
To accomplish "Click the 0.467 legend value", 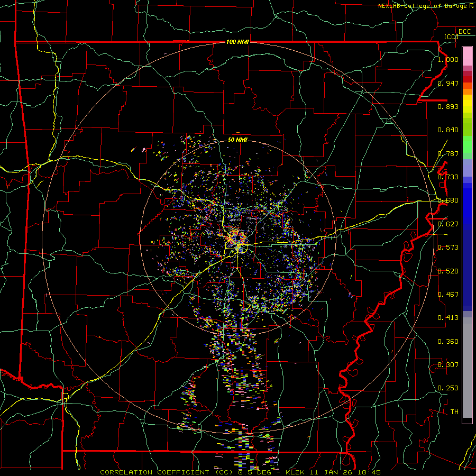I will click(448, 295).
